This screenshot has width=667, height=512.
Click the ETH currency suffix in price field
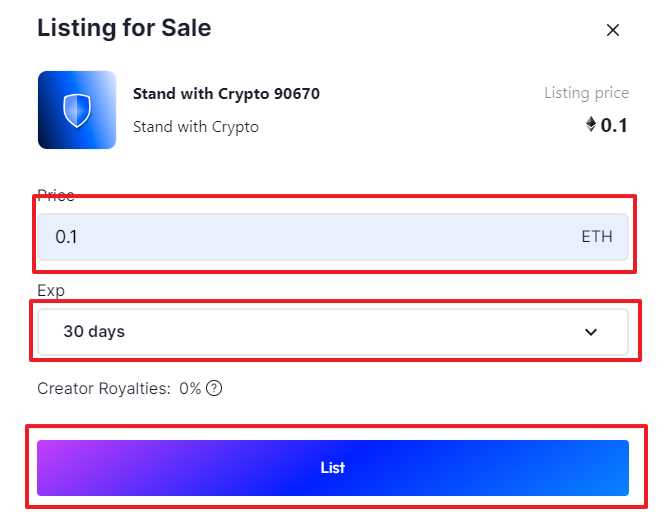pos(597,237)
